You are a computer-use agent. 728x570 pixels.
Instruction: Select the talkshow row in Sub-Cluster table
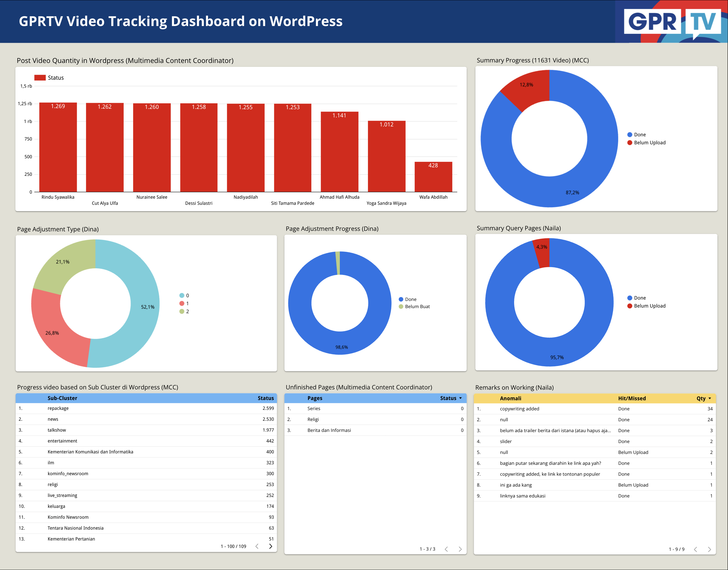(146, 430)
